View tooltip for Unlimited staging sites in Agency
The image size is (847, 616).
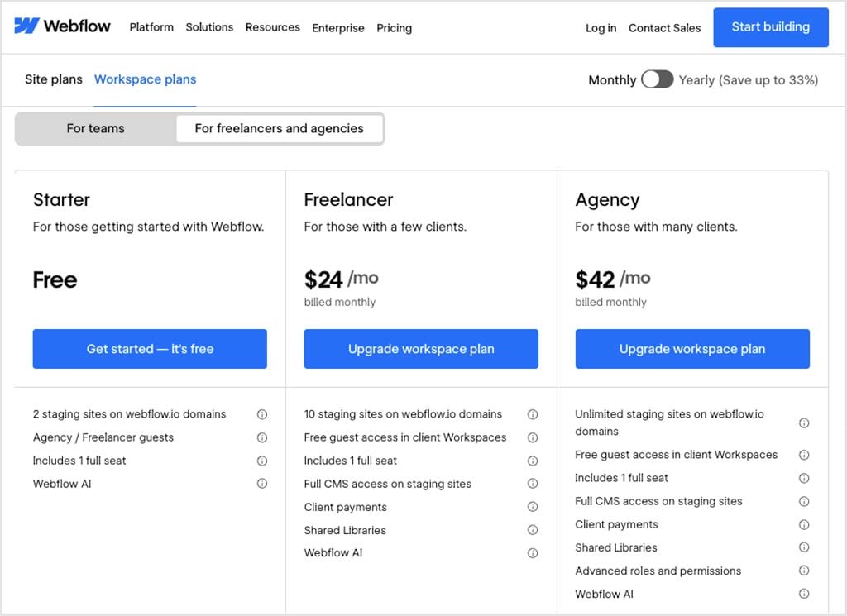click(x=804, y=423)
